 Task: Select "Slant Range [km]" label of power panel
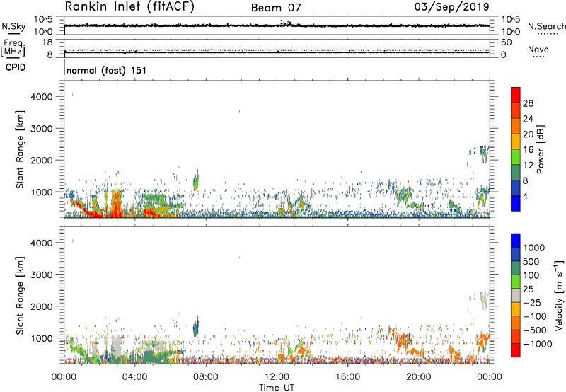click(20, 149)
